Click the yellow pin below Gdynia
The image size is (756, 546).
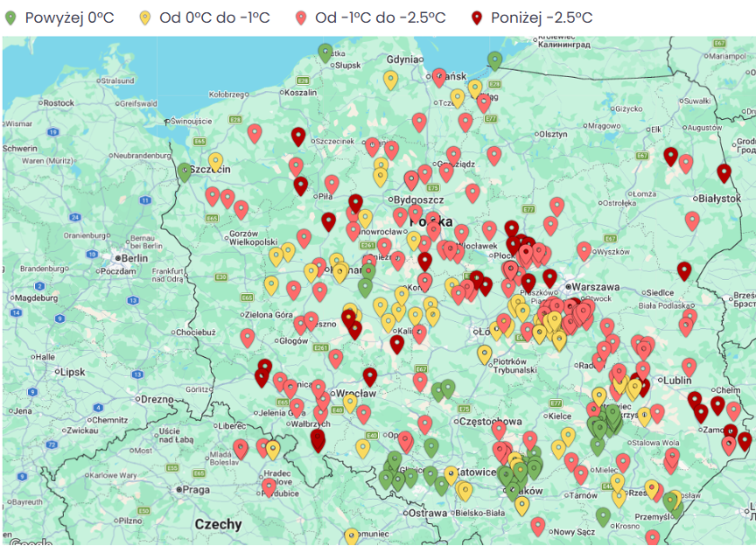coord(390,80)
